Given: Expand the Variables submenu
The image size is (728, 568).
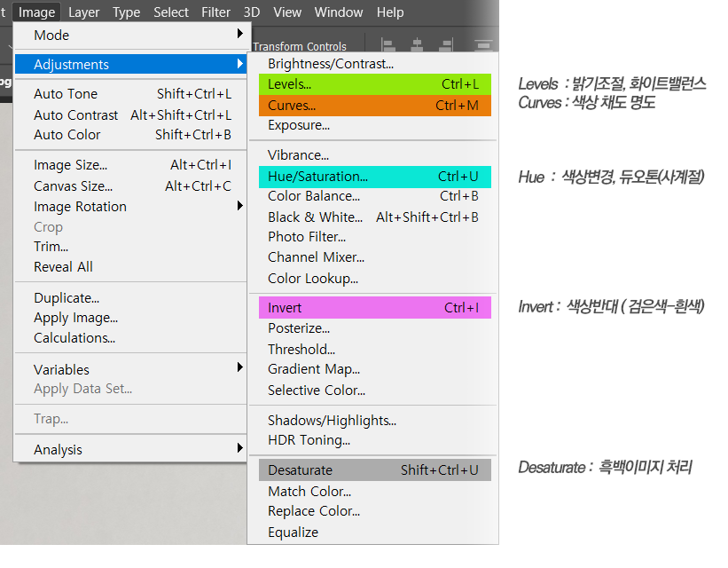Looking at the screenshot, I should pyautogui.click(x=131, y=369).
